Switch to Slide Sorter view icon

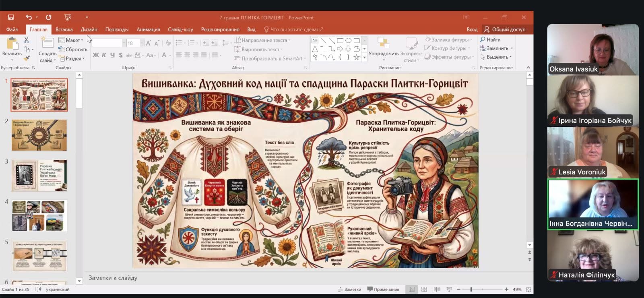(x=424, y=289)
